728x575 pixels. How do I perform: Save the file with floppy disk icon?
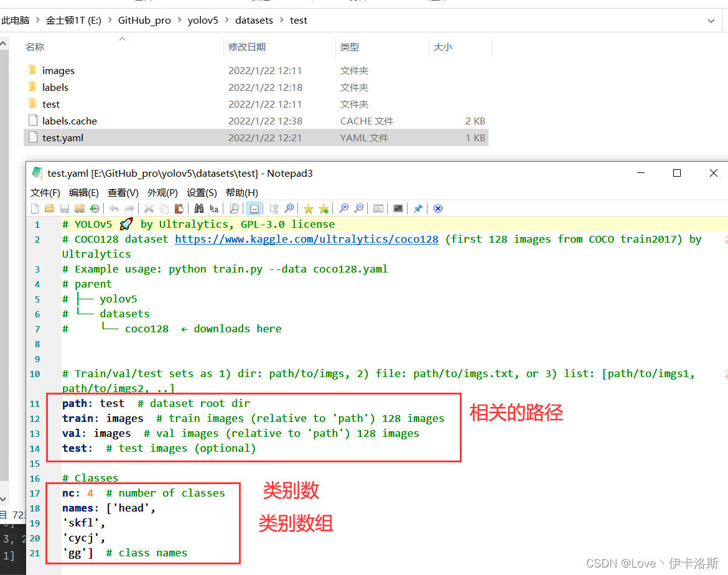(x=65, y=208)
